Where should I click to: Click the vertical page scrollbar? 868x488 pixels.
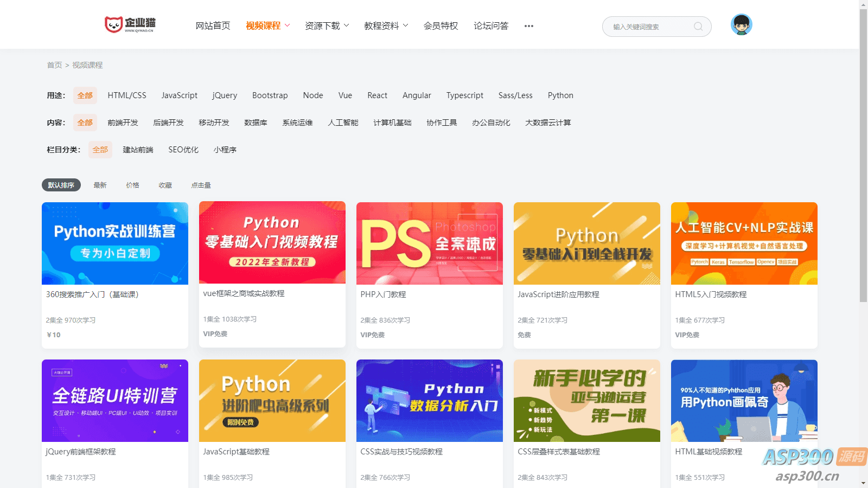point(863,163)
